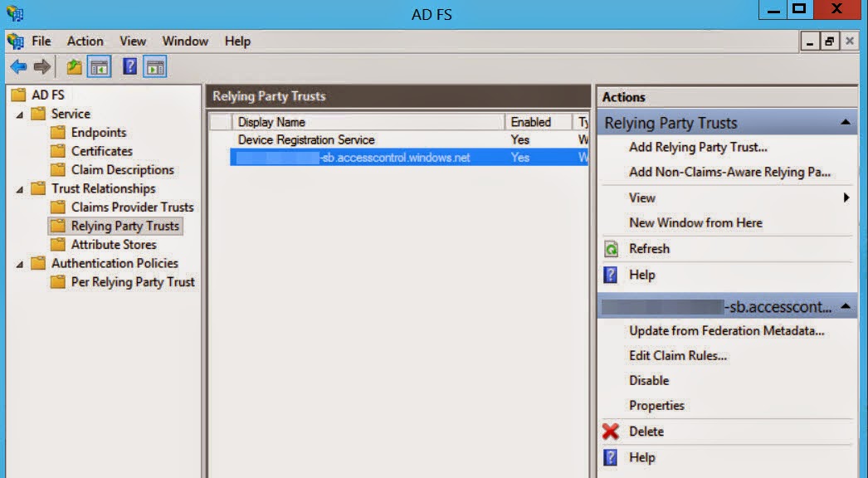Toggle Show/Hide Action Pane toolbar icon

(155, 67)
